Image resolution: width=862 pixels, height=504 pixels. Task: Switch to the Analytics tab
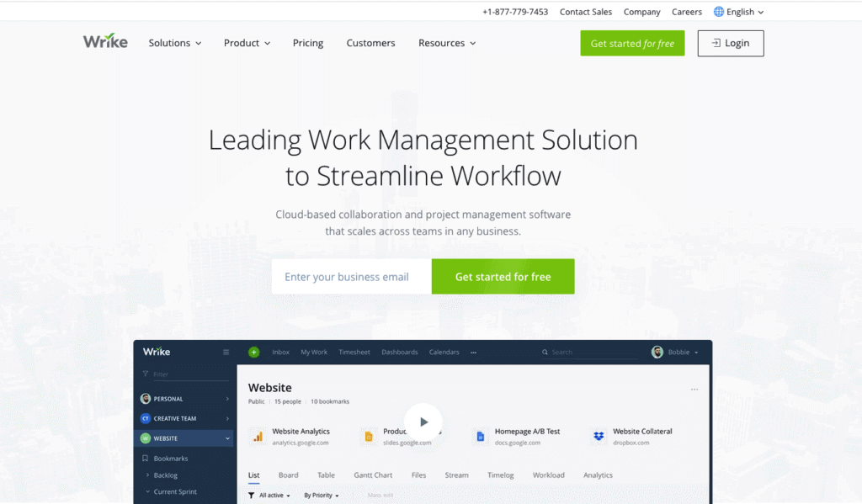pyautogui.click(x=598, y=475)
